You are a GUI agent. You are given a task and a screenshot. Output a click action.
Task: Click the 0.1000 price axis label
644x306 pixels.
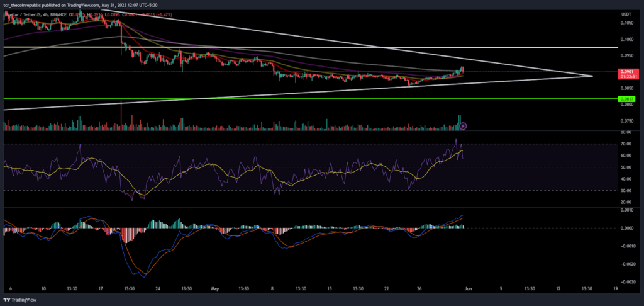[627, 40]
